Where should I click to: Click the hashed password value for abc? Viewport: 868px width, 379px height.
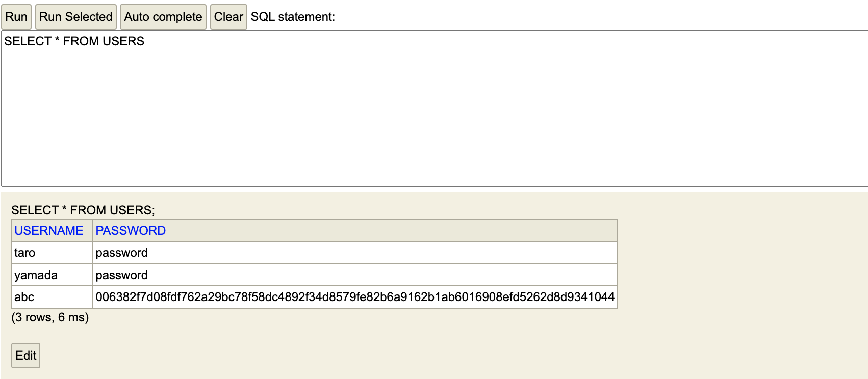[x=355, y=296]
